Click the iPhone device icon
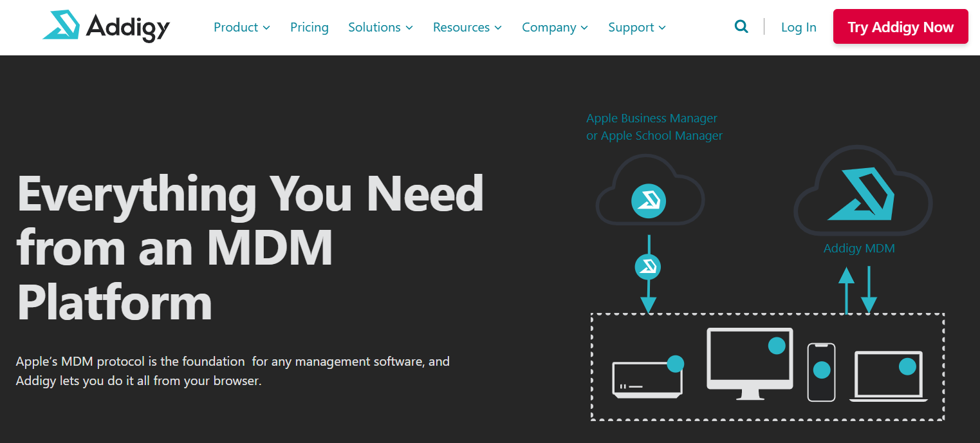 (821, 372)
